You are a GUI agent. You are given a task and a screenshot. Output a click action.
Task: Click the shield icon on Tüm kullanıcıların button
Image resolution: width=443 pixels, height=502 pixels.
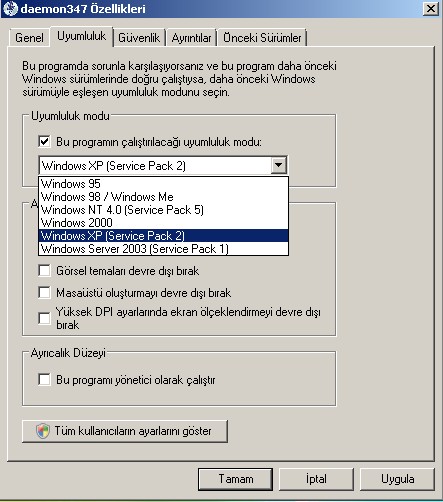43,431
